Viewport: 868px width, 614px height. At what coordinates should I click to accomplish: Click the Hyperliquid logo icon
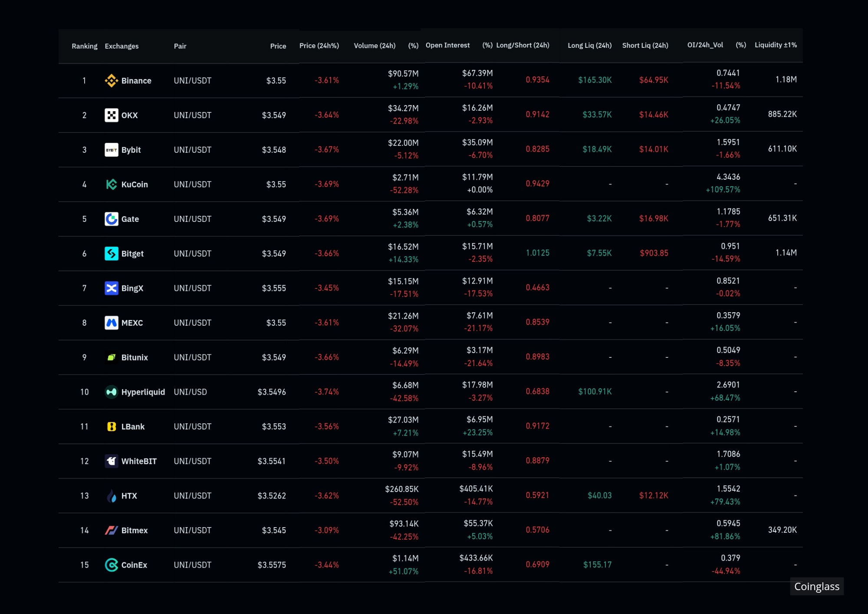(112, 392)
